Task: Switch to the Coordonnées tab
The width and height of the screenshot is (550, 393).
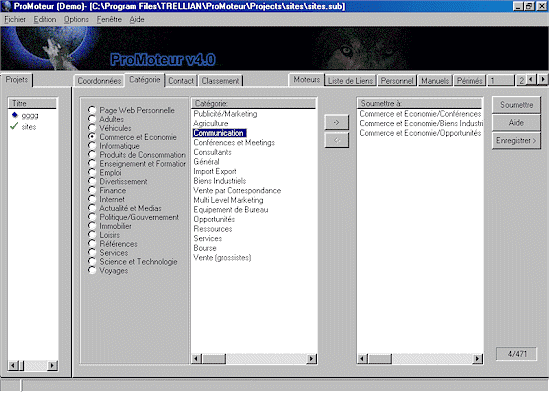Action: [99, 81]
